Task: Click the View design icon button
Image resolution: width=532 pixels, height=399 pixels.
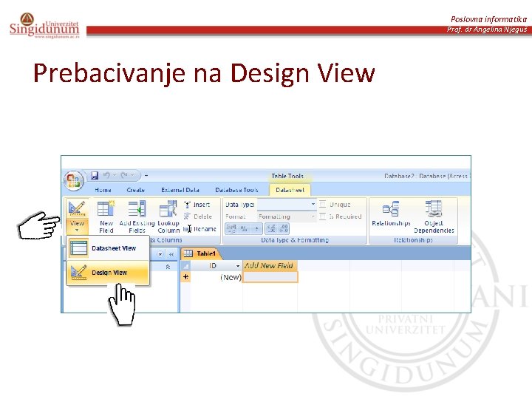Action: point(77,208)
